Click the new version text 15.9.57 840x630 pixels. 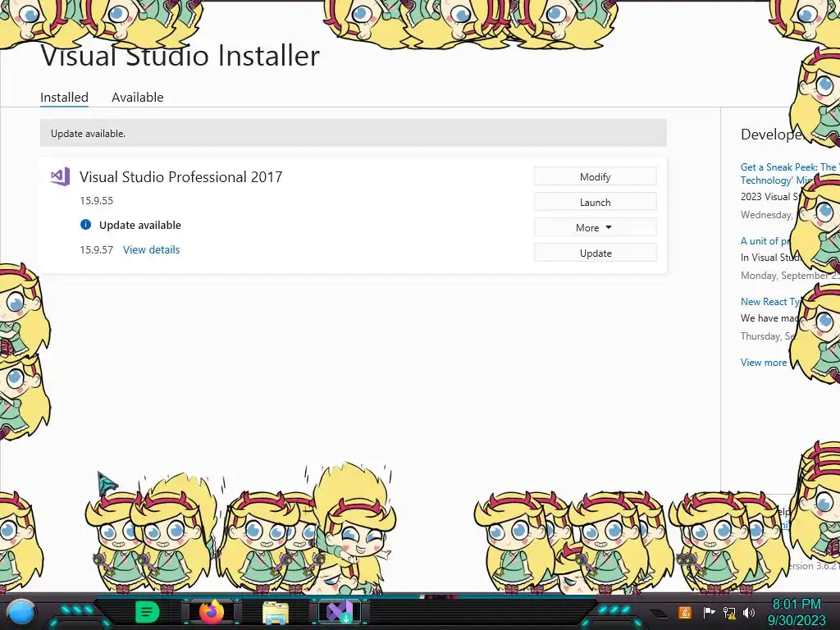97,249
